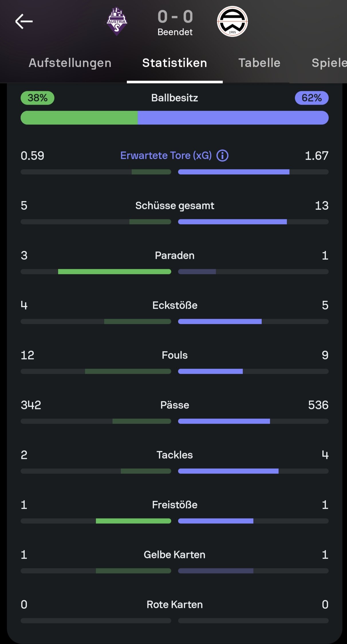Screen dimensions: 347x644
Task: Tap the 62% possession badge
Action: 311,98
